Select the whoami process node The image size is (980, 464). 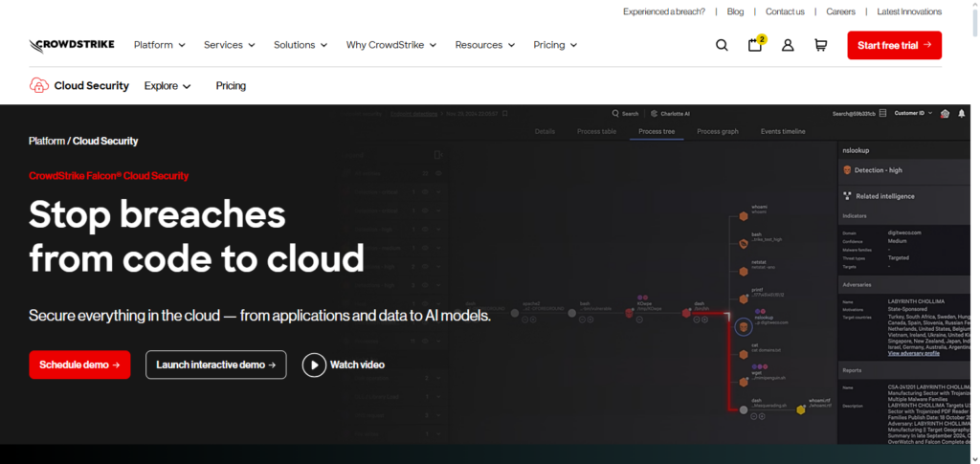tap(743, 216)
